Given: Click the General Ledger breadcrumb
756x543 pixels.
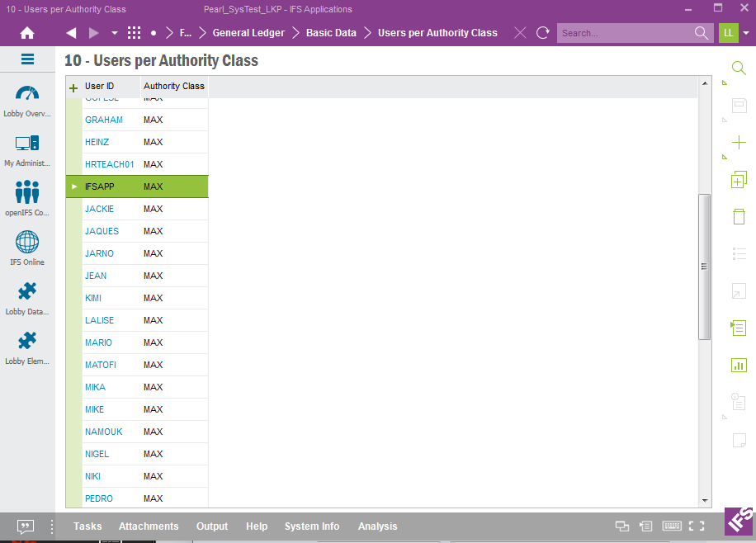Looking at the screenshot, I should (x=248, y=33).
